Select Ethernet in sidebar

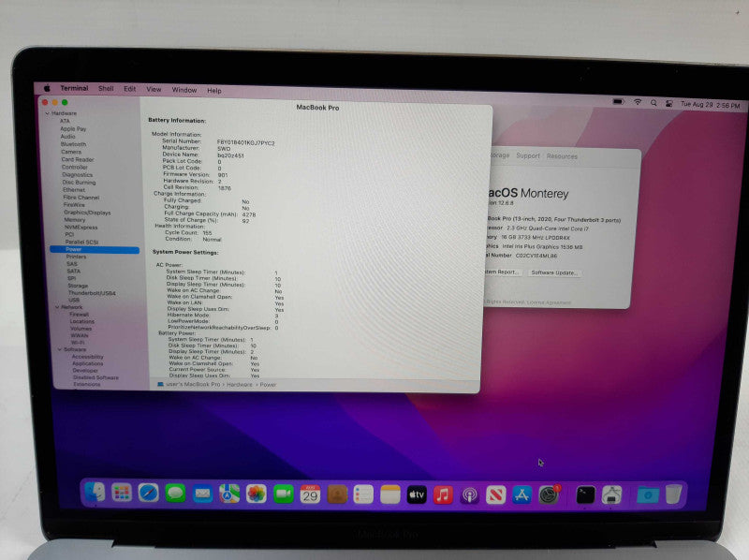pos(74,190)
